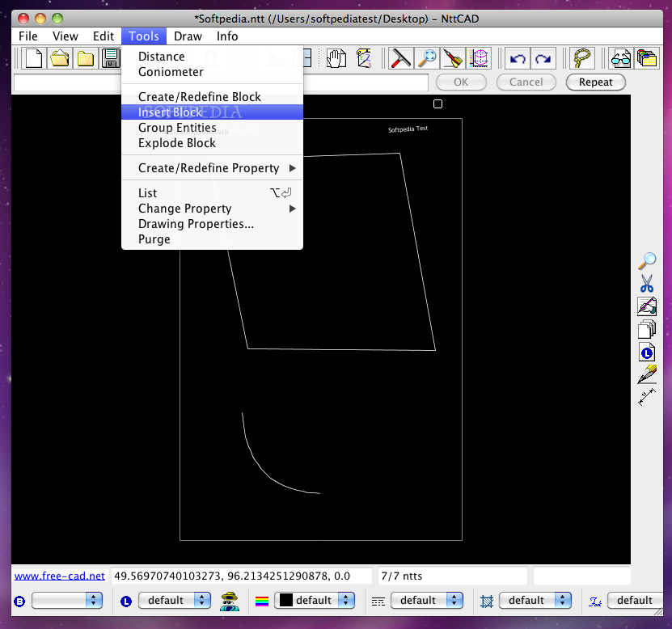
Task: Redo the last action
Action: pos(543,58)
